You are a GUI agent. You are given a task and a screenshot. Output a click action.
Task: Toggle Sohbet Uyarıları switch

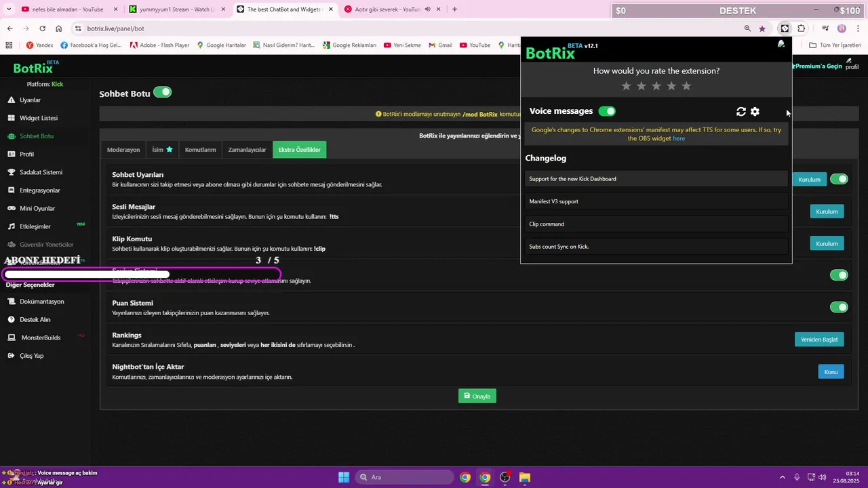click(840, 179)
